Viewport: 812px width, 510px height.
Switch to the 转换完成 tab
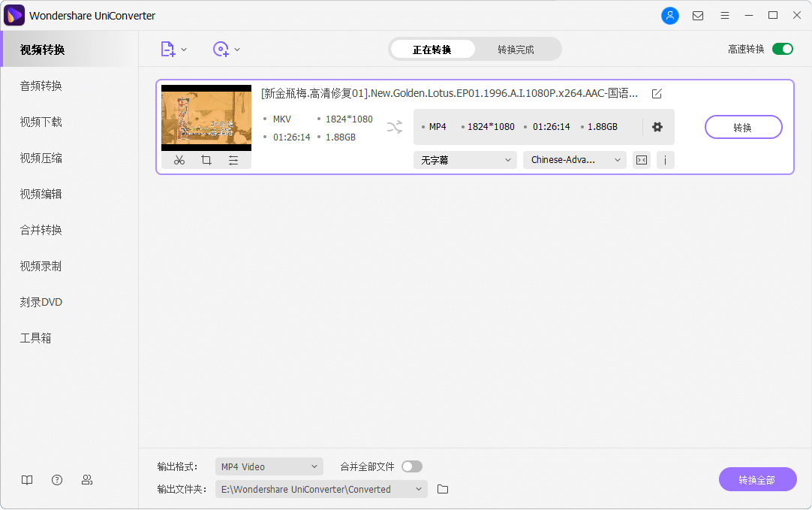click(516, 50)
